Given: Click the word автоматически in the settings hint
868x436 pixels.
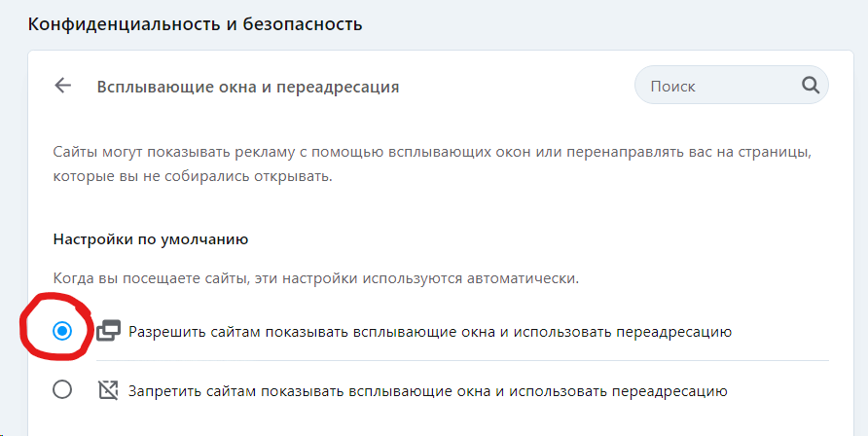Looking at the screenshot, I should point(522,278).
